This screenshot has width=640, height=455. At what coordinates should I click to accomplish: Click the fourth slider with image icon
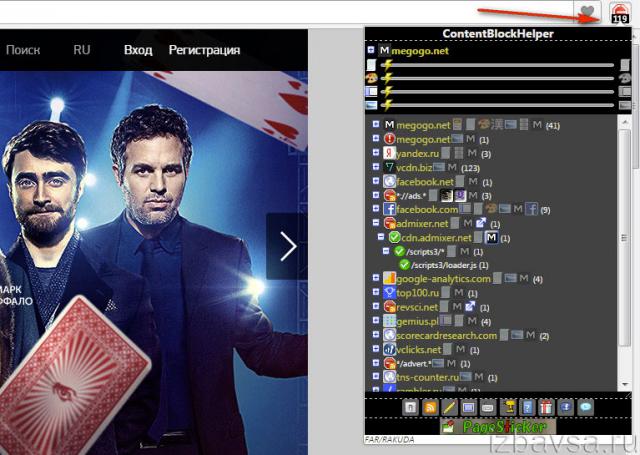[497, 105]
